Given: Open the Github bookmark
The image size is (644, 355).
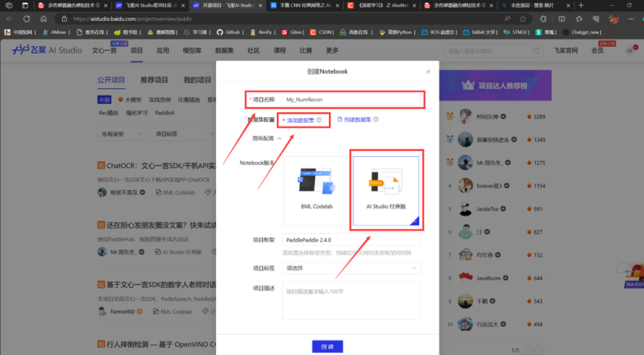Looking at the screenshot, I should [229, 32].
